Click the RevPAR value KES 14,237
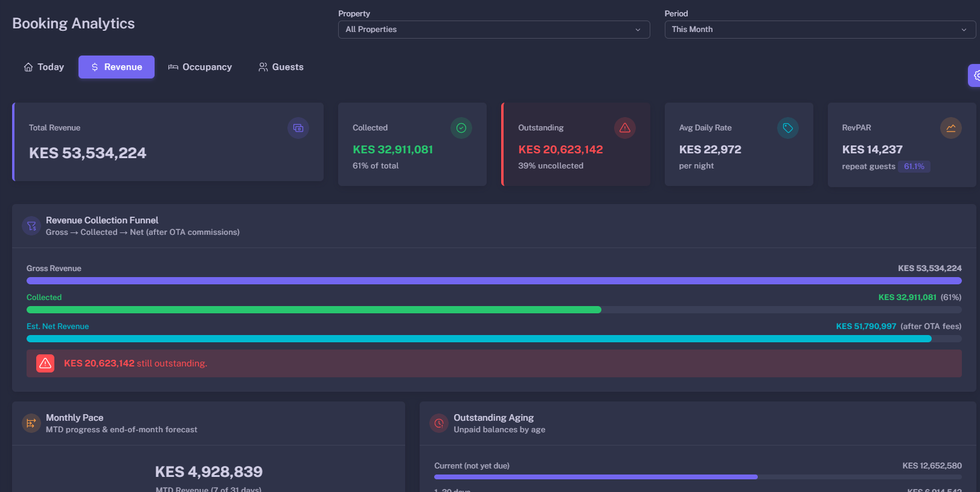The height and width of the screenshot is (492, 980). 873,150
